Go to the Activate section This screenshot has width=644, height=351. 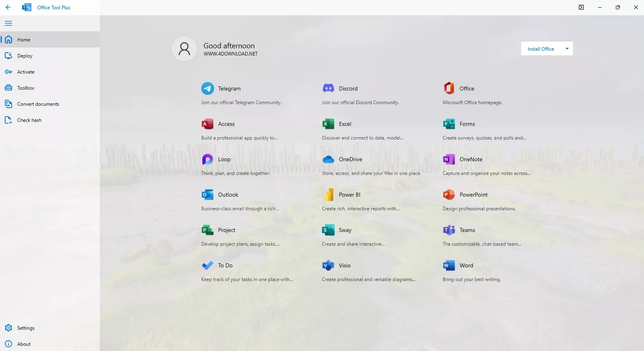coord(50,72)
